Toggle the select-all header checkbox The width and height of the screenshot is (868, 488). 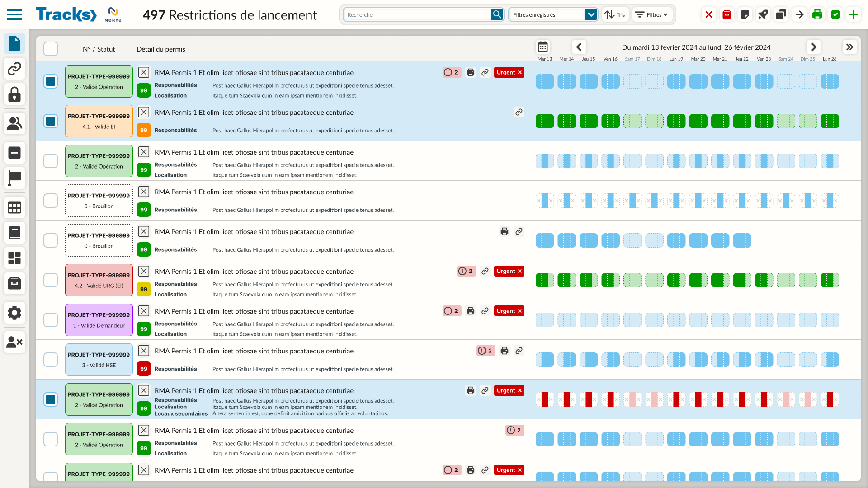tap(51, 49)
